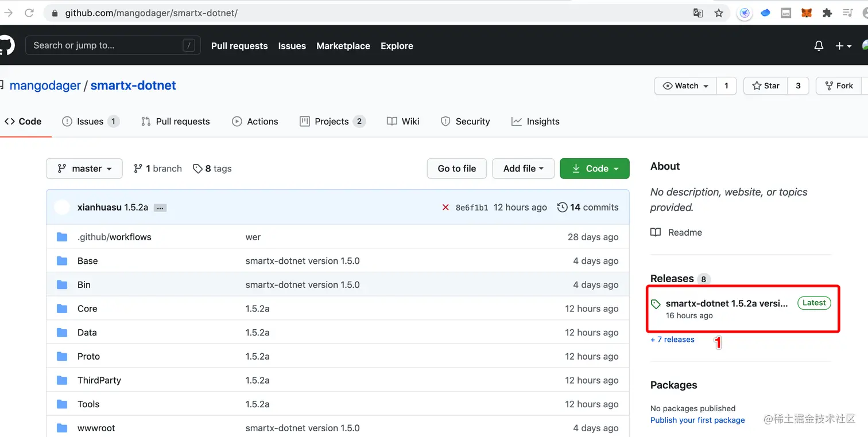Click the wwwroot folder icon
The height and width of the screenshot is (437, 868).
[62, 428]
